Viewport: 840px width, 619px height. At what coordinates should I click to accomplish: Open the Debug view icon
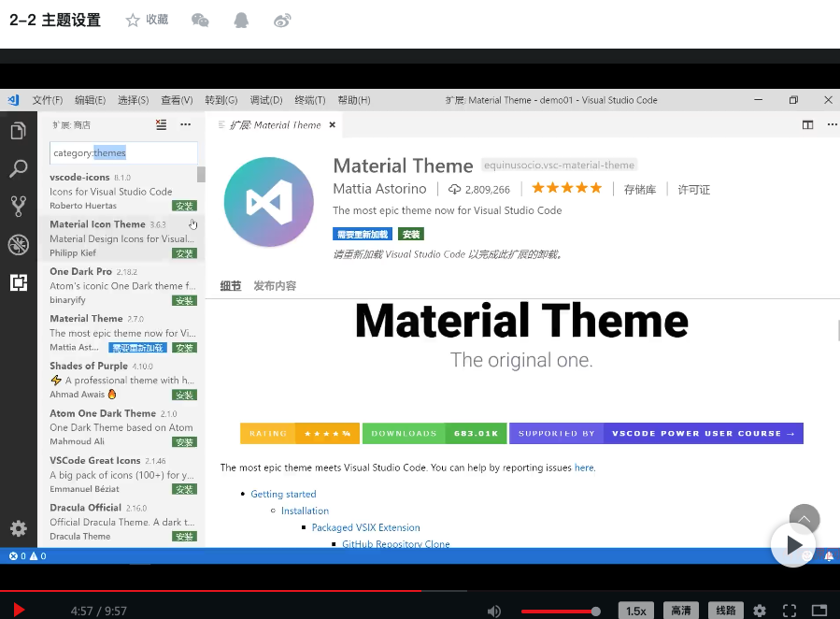[x=18, y=244]
